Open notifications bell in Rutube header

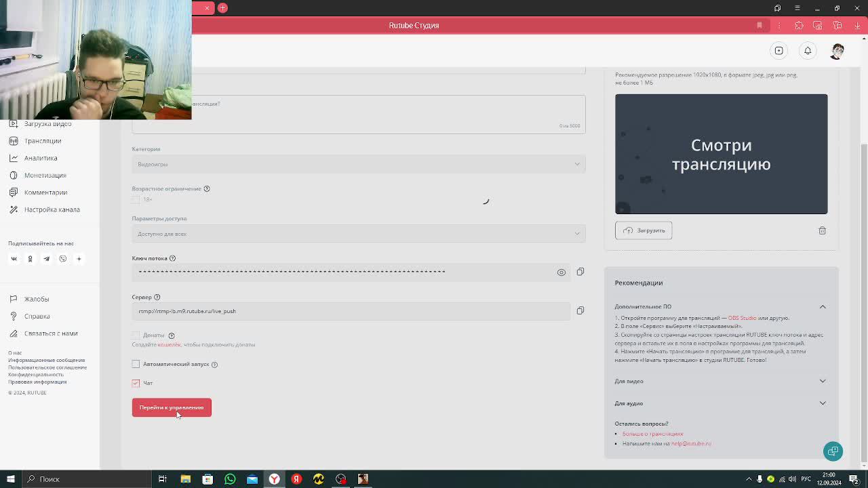pyautogui.click(x=808, y=51)
